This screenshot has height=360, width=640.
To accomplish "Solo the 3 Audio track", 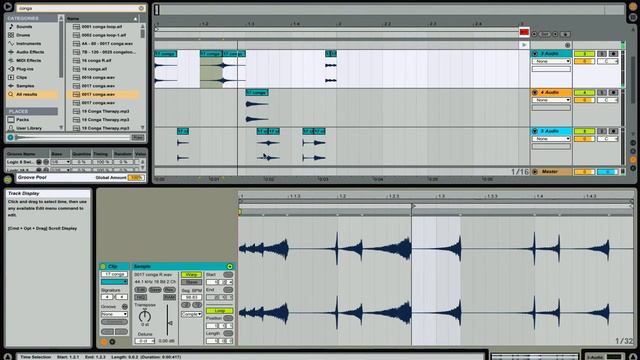I will tap(602, 54).
